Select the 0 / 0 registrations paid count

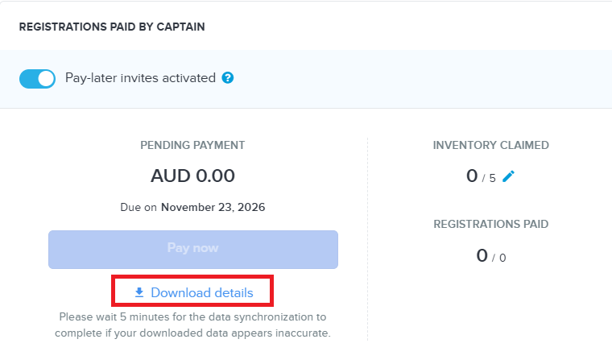(x=491, y=256)
